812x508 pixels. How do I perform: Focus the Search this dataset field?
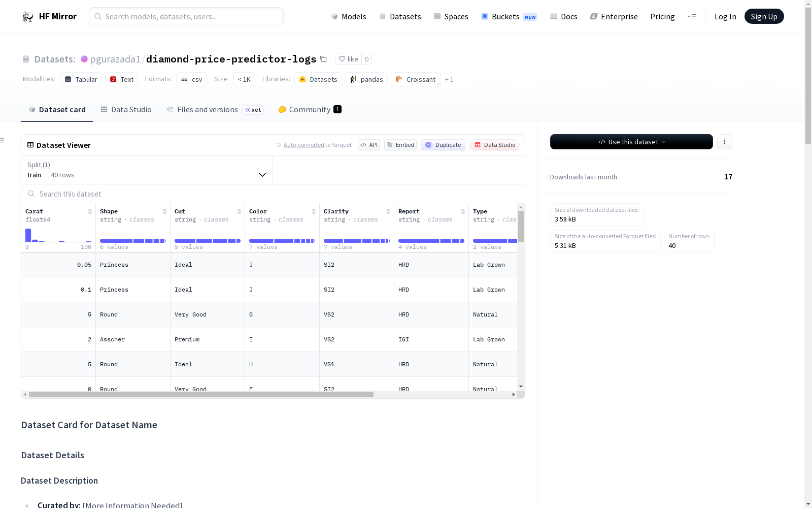tap(273, 194)
